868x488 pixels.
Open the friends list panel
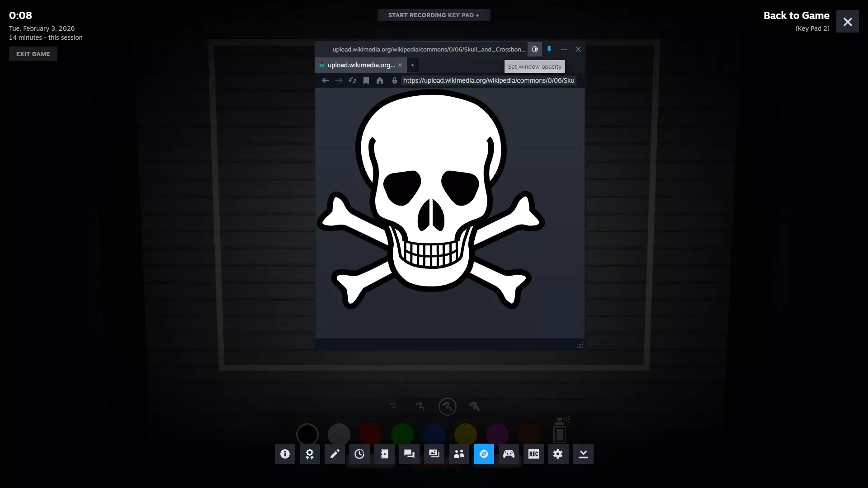coord(459,454)
